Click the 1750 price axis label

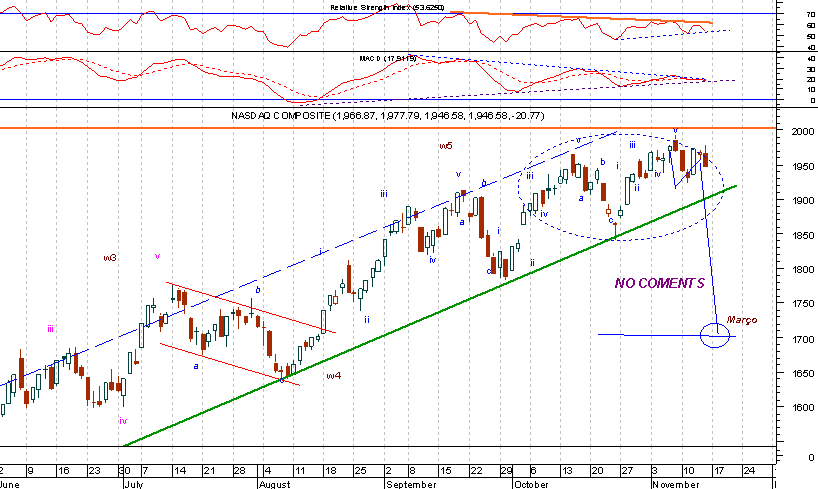point(802,304)
